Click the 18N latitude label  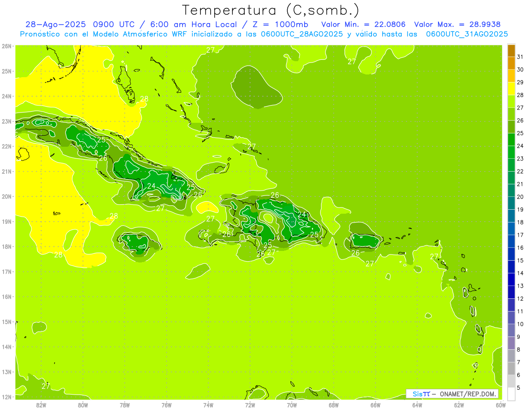coord(6,247)
